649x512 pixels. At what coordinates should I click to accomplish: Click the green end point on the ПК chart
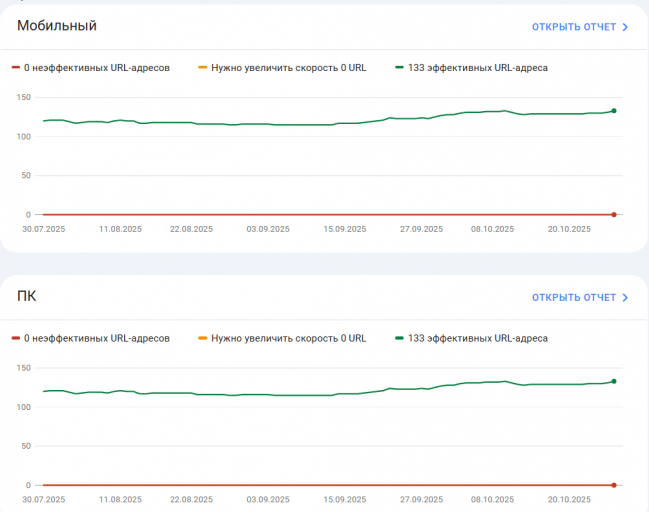[x=614, y=381]
